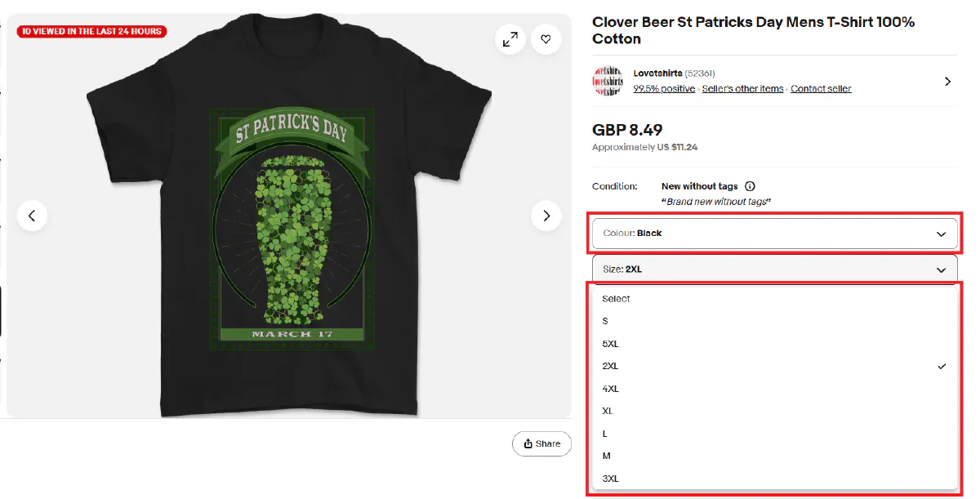980x499 pixels.
Task: Open the condition info icon
Action: pyautogui.click(x=749, y=186)
